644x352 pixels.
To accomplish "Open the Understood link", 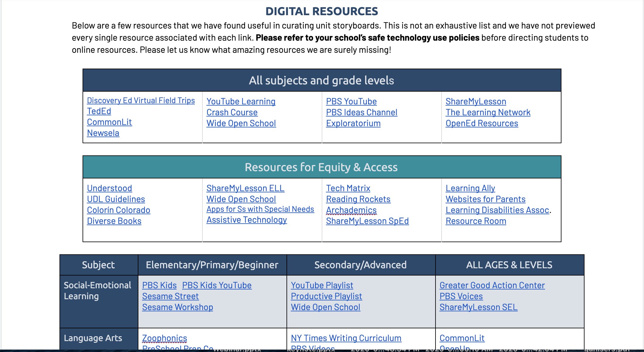I will 109,188.
